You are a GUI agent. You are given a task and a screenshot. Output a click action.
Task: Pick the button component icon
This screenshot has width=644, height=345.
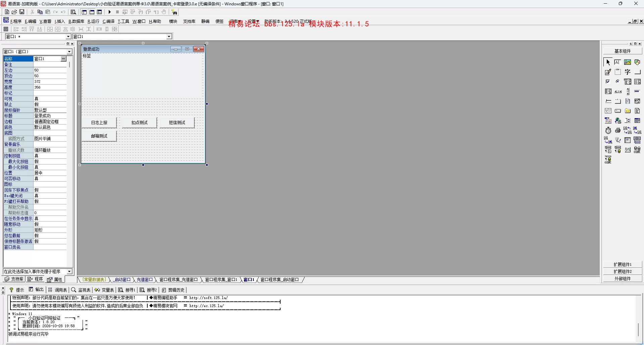[x=638, y=72]
